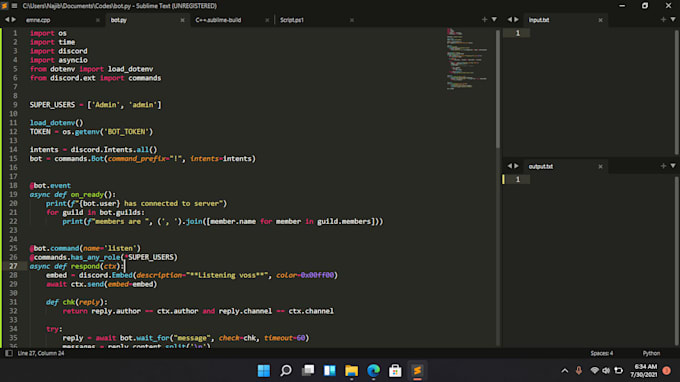
Task: Open Widgets from taskbar
Action: pyautogui.click(x=330, y=371)
